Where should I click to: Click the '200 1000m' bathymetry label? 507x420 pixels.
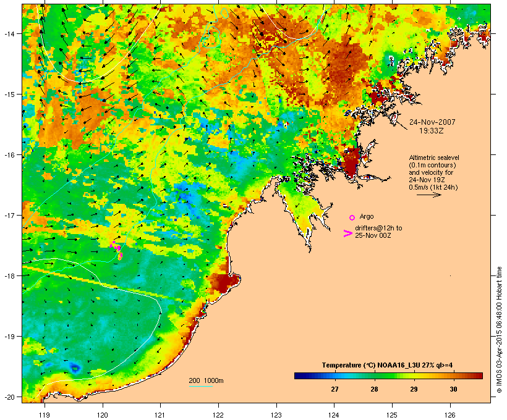[x=206, y=380]
